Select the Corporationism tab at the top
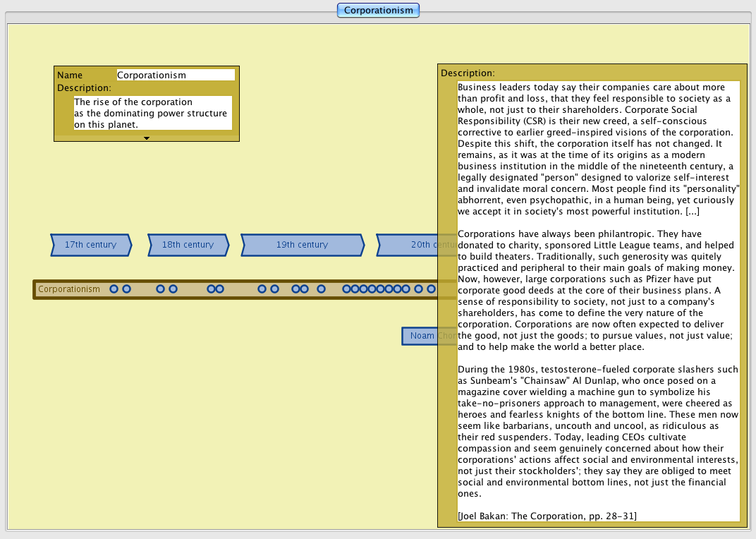 pyautogui.click(x=378, y=10)
